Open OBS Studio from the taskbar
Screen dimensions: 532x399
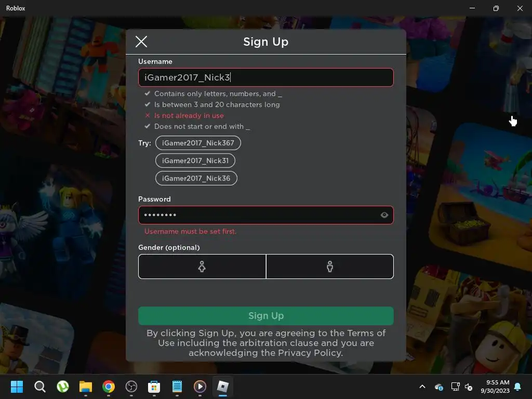point(131,387)
